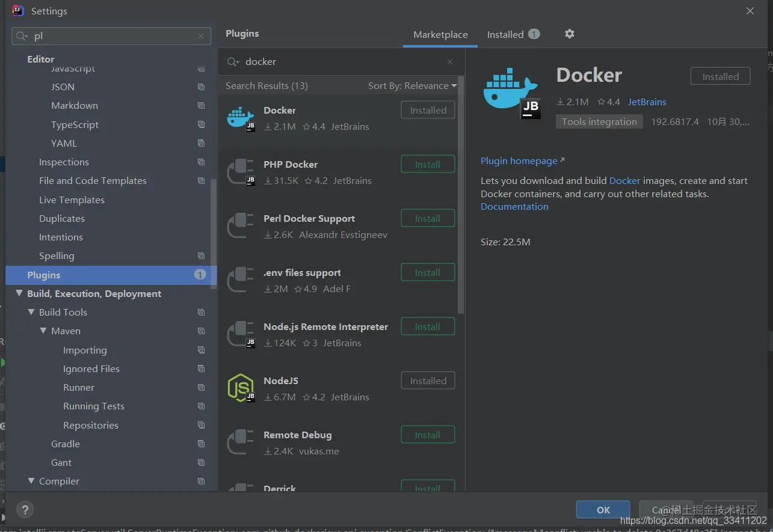Click the copy icon next to Build Tools
Screen dimensions: 773x532
(x=201, y=313)
